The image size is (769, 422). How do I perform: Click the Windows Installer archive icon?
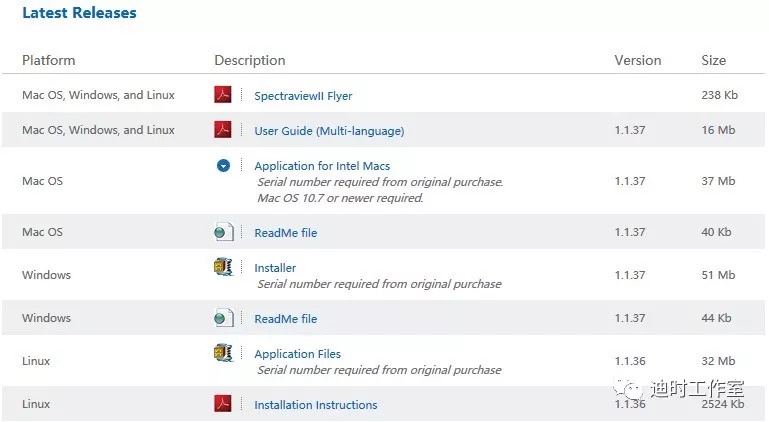[x=223, y=268]
